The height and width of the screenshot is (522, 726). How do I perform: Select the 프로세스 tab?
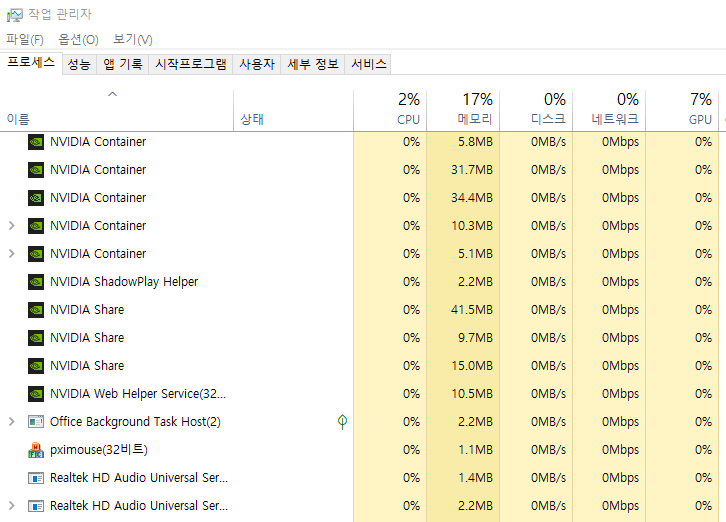click(31, 63)
